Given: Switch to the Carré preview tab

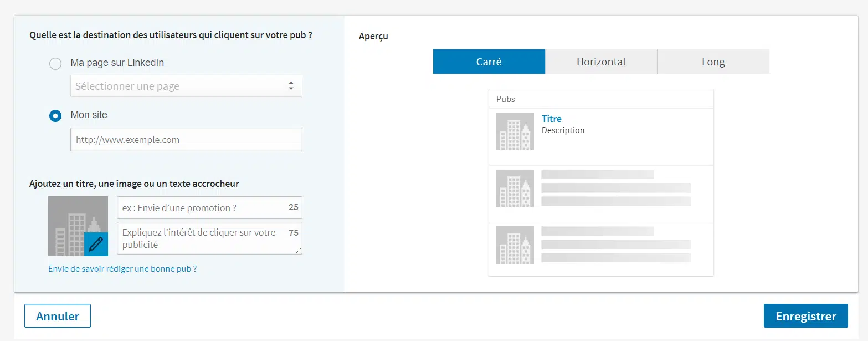Looking at the screenshot, I should (489, 62).
